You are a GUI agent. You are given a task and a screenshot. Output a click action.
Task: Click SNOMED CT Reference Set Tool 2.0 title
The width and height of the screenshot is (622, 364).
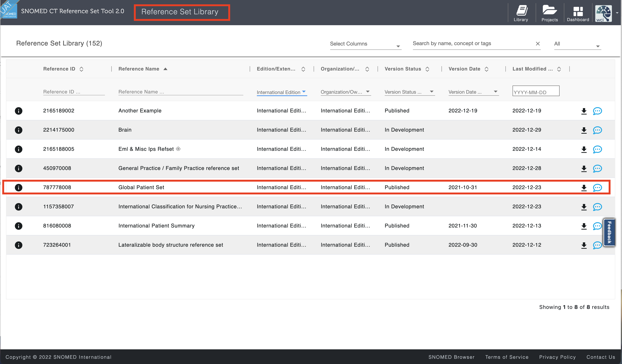pos(73,11)
